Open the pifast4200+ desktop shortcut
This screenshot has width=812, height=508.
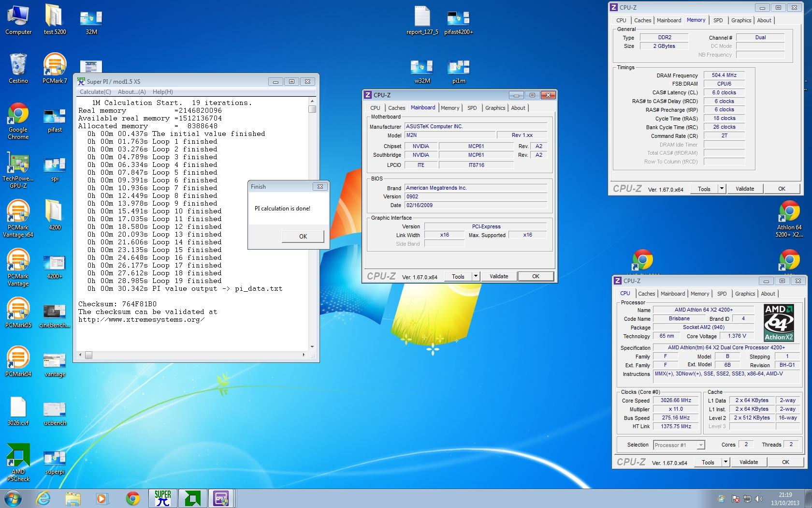point(459,22)
